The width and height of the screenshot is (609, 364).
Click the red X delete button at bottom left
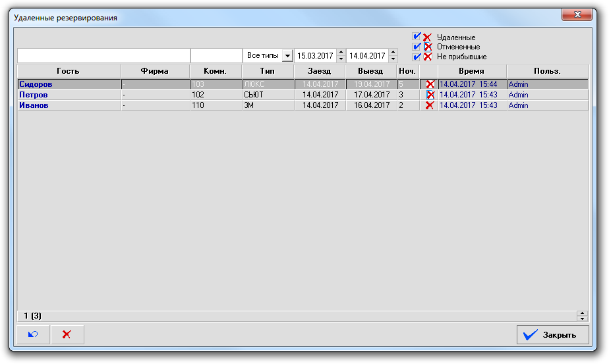[67, 334]
